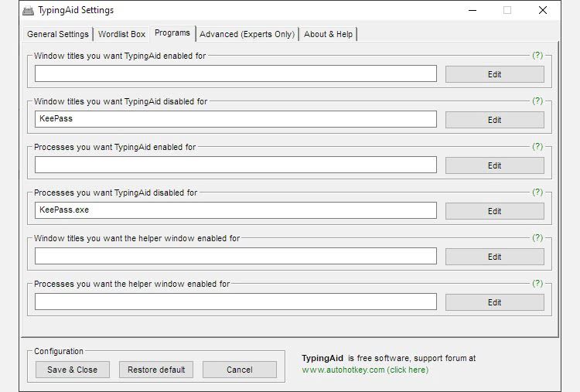
Task: Click the helper window titles input field
Action: [x=236, y=256]
